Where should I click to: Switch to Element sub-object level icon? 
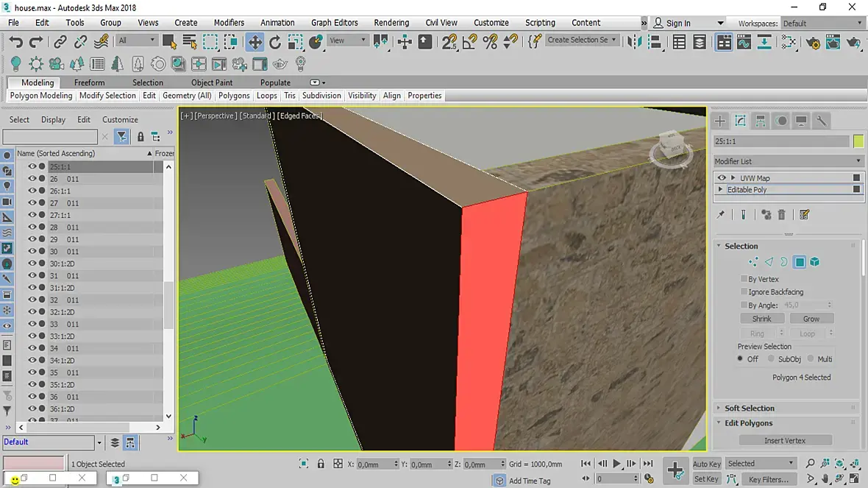815,262
